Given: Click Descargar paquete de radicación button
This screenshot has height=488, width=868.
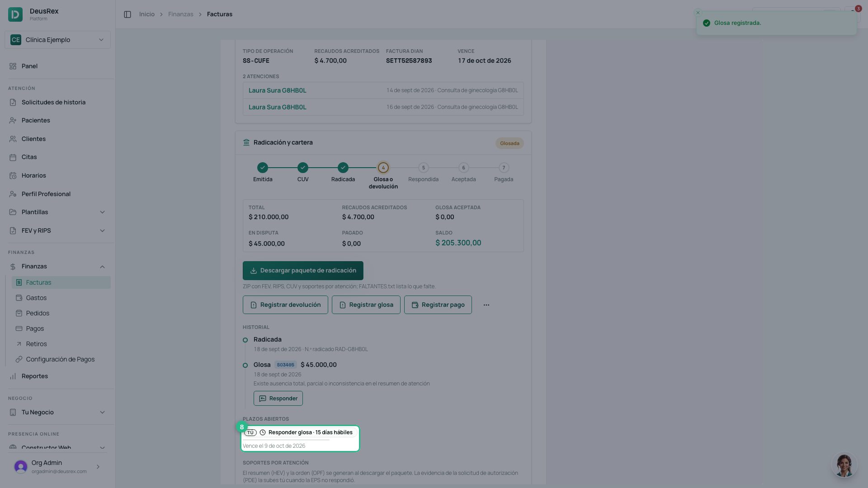Looking at the screenshot, I should [x=303, y=271].
